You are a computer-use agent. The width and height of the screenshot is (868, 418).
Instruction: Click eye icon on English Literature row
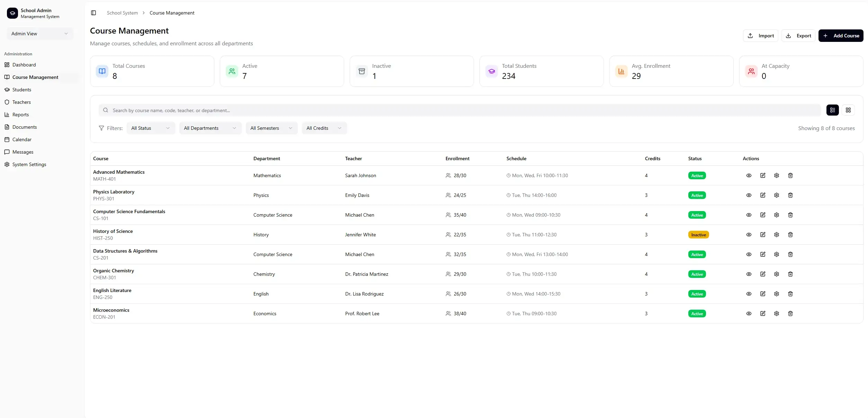coord(749,293)
